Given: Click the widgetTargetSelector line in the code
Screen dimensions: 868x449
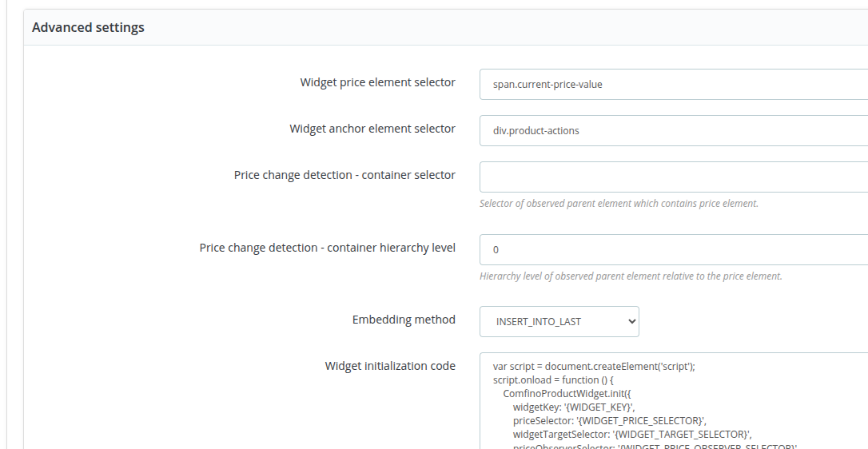Looking at the screenshot, I should coord(632,434).
